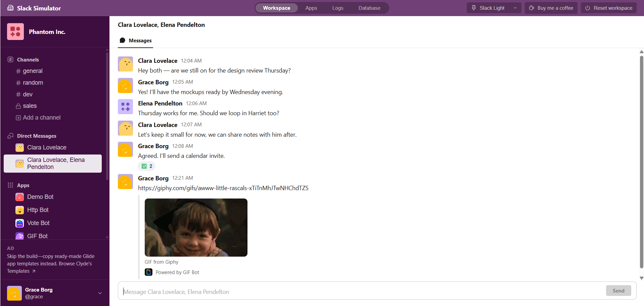
Task: Click the Send button
Action: (x=618, y=291)
